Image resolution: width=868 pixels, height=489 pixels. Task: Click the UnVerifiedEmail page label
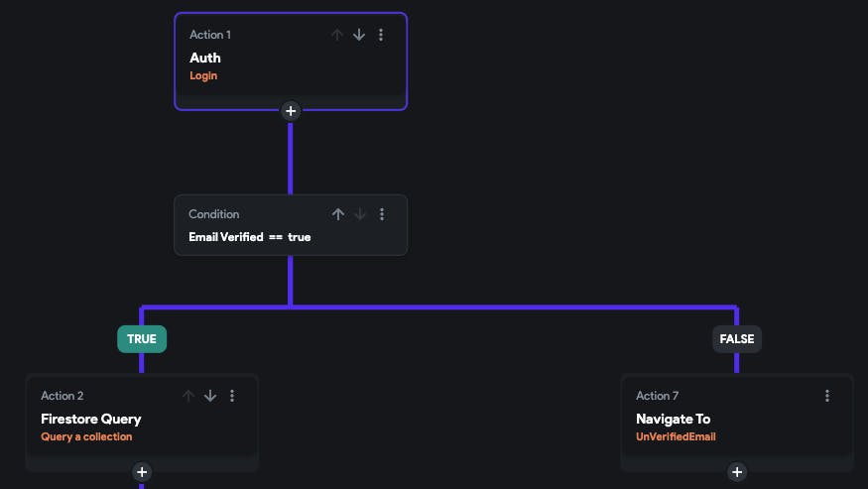pos(676,436)
